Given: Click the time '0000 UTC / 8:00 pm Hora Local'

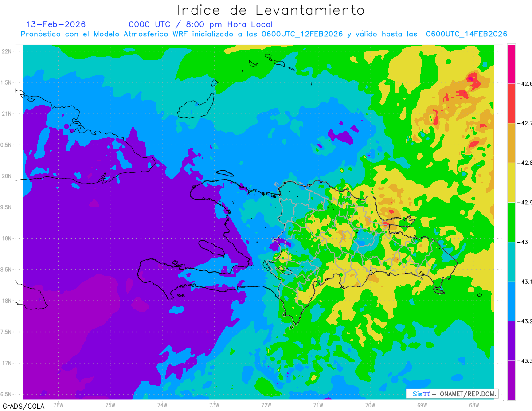Looking at the screenshot, I should click(x=201, y=24).
